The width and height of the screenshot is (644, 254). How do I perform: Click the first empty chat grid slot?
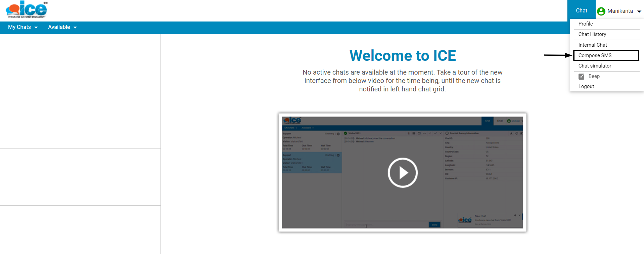pyautogui.click(x=80, y=62)
